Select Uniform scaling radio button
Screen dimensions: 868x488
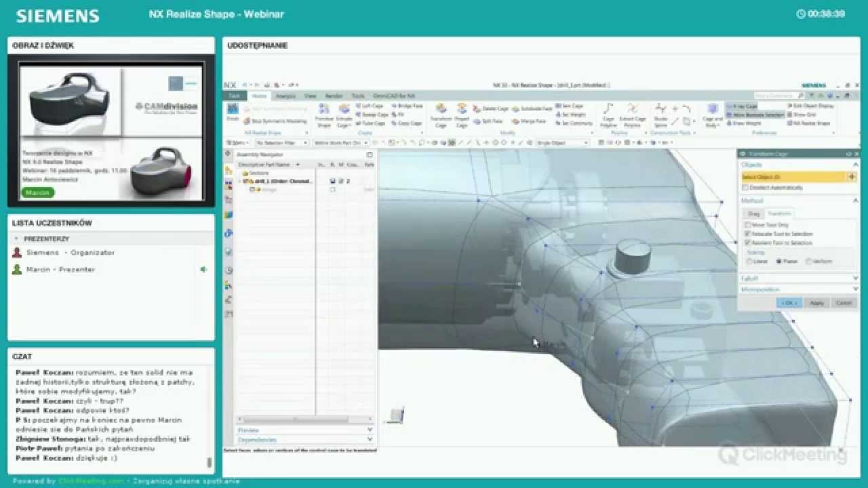point(809,261)
